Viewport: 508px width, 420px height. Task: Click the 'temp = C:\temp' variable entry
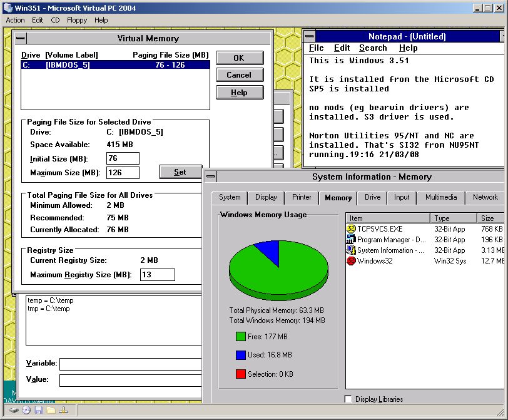pos(51,300)
